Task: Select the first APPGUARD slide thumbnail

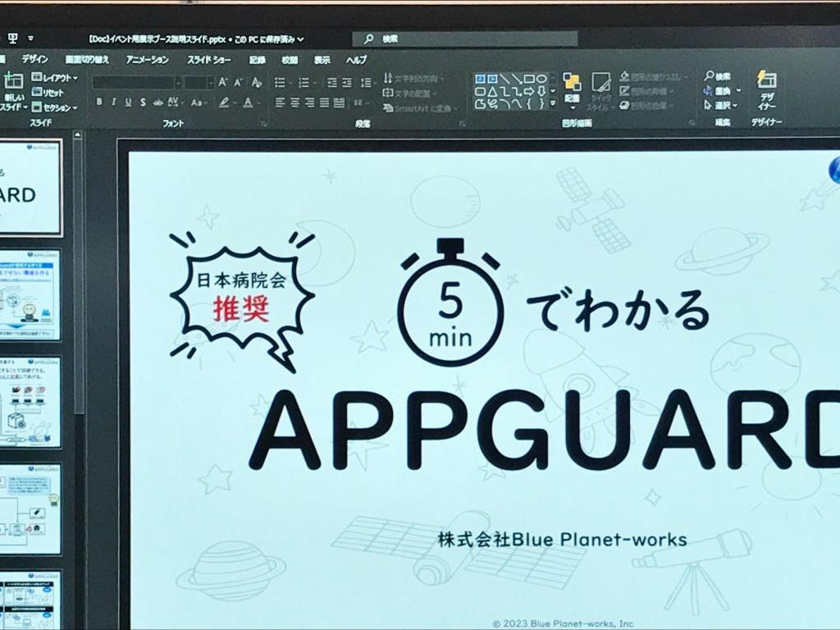Action: [30, 187]
